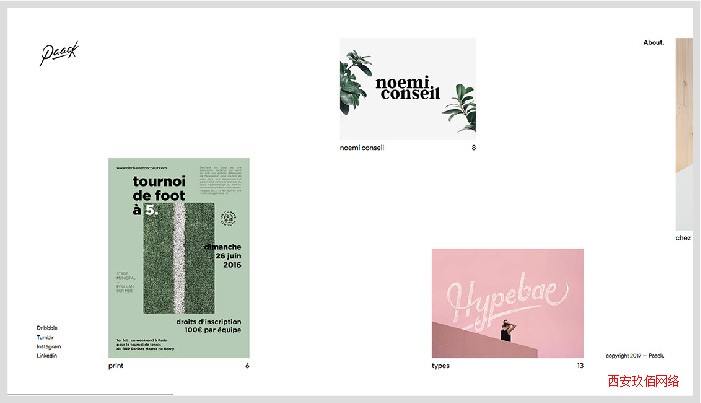This screenshot has width=701, height=403.
Task: Visit the Instagram profile link
Action: click(x=48, y=347)
